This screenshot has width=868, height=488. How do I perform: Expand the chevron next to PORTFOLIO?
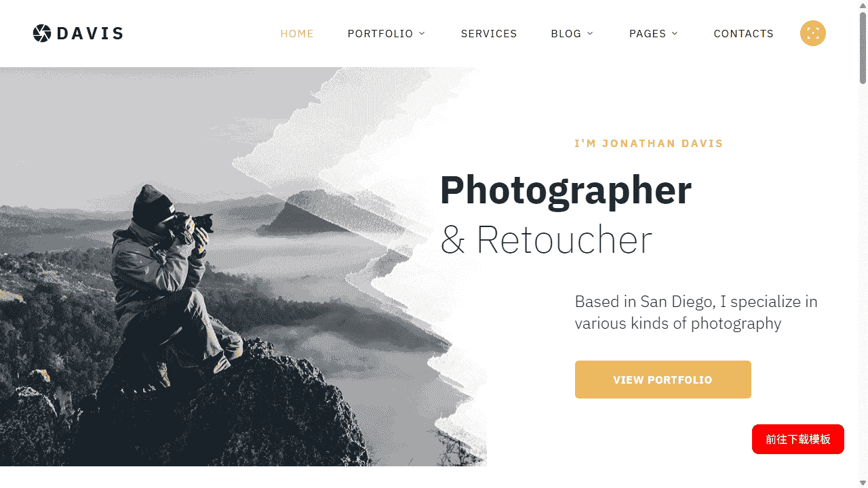click(x=422, y=33)
